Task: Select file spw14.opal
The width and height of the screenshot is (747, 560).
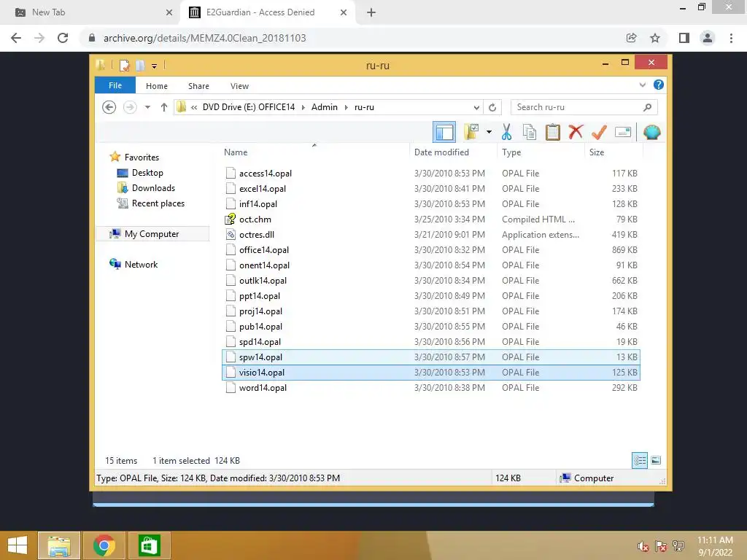Action: click(430, 357)
